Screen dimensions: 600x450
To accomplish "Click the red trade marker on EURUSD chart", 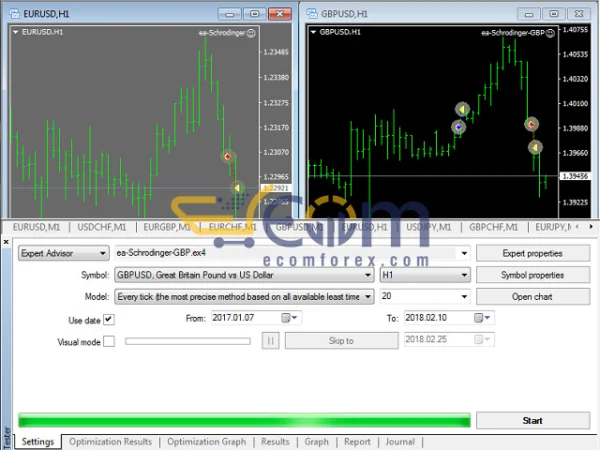I will [228, 156].
